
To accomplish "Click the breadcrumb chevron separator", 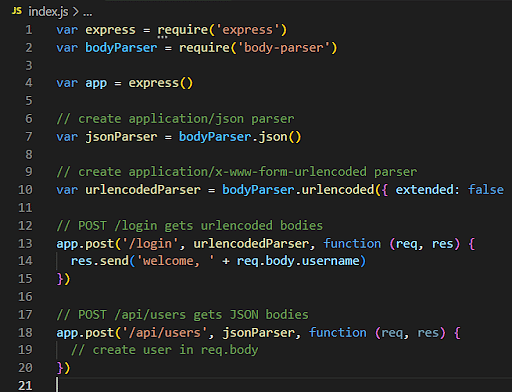I will tap(76, 12).
